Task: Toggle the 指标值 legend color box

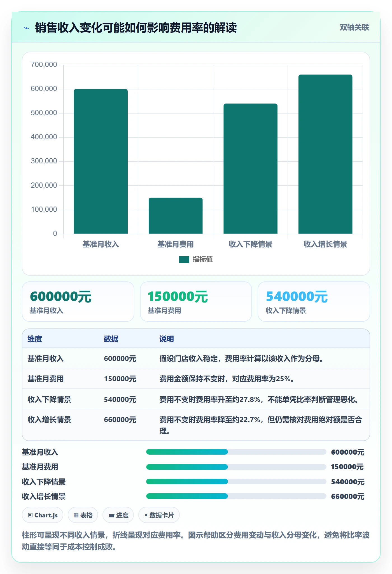Action: pos(184,260)
